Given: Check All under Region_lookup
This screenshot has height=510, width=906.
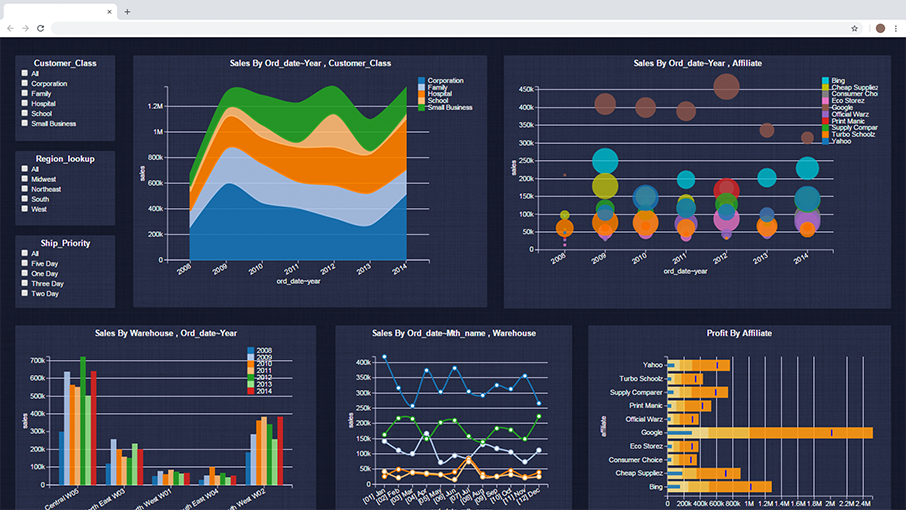Looking at the screenshot, I should click(x=24, y=169).
